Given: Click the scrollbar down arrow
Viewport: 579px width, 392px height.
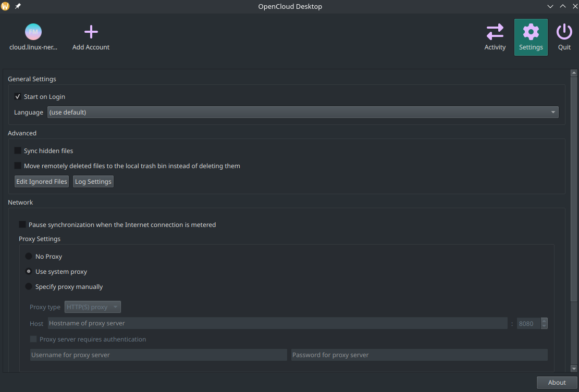Looking at the screenshot, I should coord(573,369).
